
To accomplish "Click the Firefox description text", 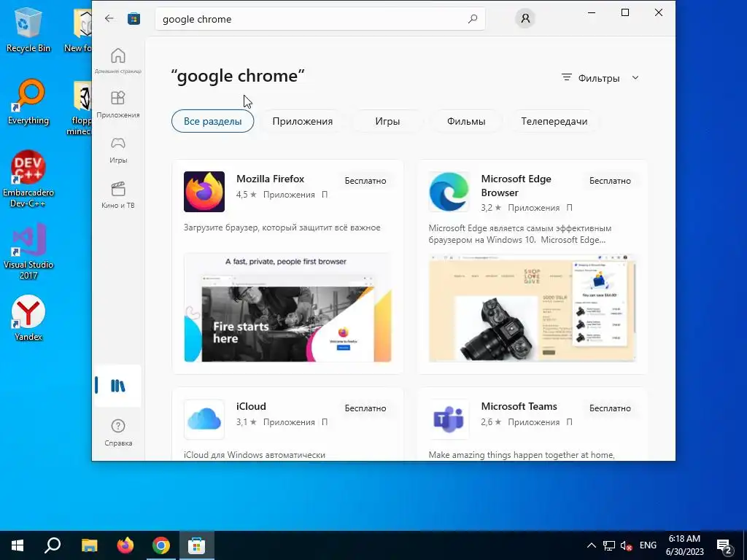I will click(x=282, y=227).
